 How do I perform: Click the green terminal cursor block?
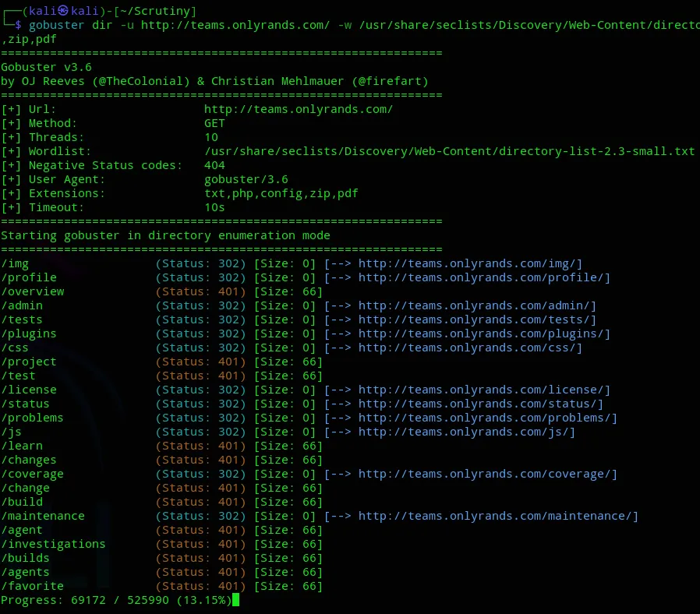pos(235,600)
